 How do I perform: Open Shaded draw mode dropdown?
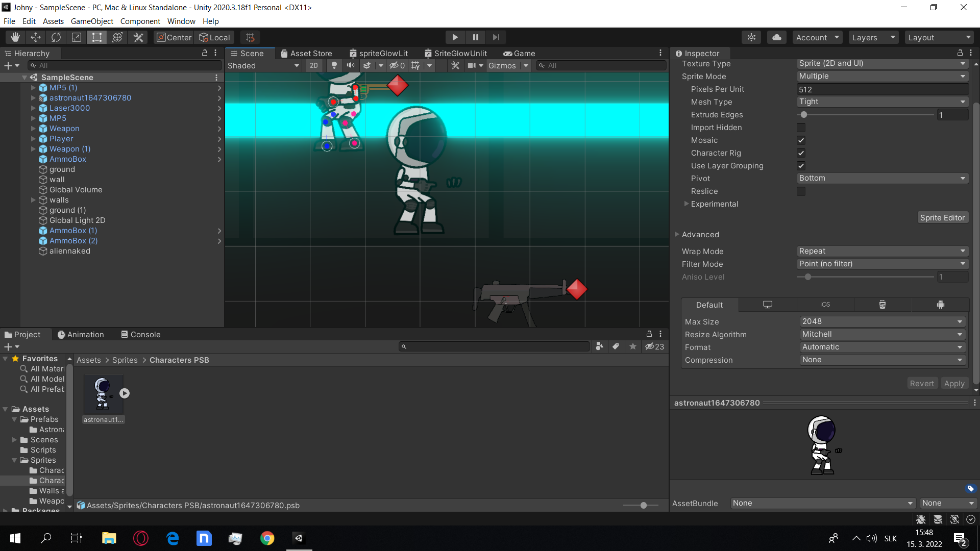[263, 65]
